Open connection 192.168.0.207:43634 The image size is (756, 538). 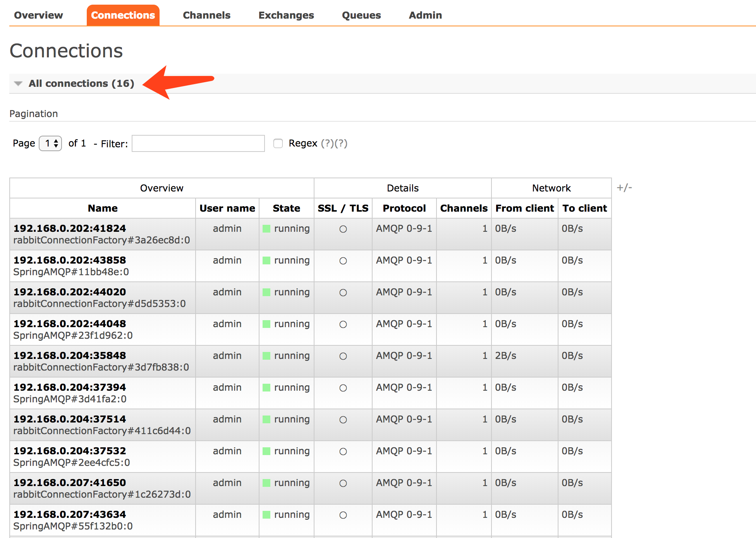tap(70, 514)
